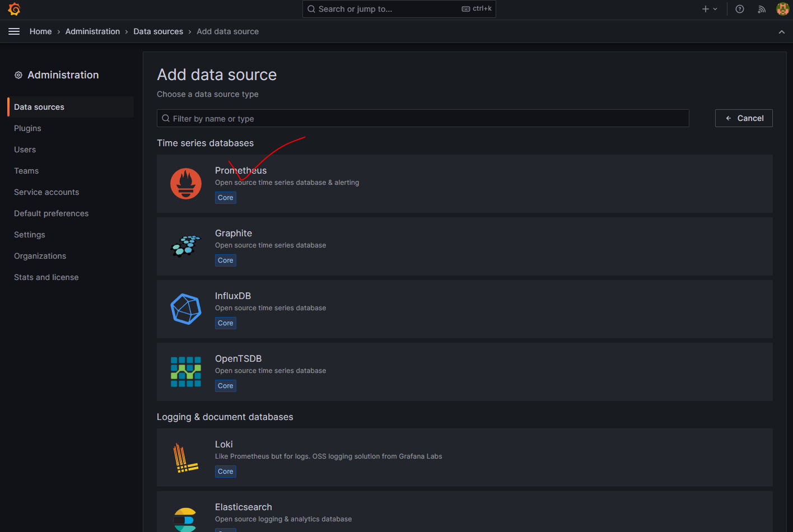The height and width of the screenshot is (532, 793).
Task: Click the InfluxDB polygon logo
Action: pyautogui.click(x=186, y=309)
